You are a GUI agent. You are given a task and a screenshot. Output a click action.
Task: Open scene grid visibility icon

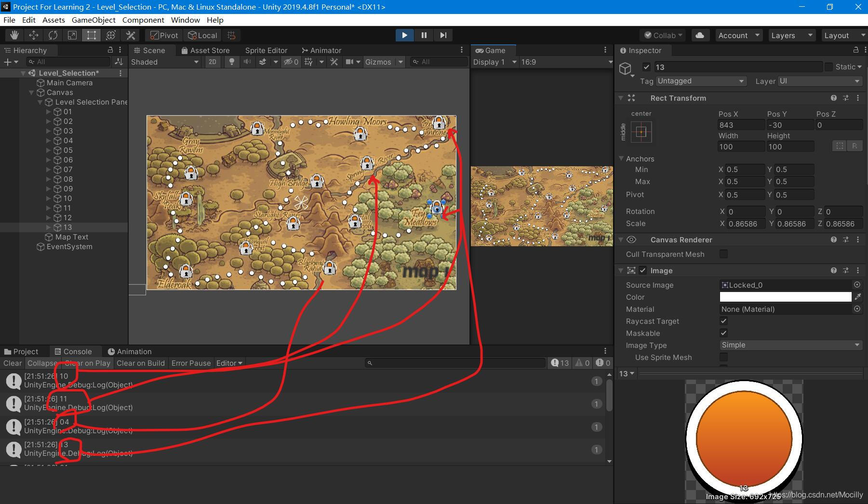(x=308, y=62)
